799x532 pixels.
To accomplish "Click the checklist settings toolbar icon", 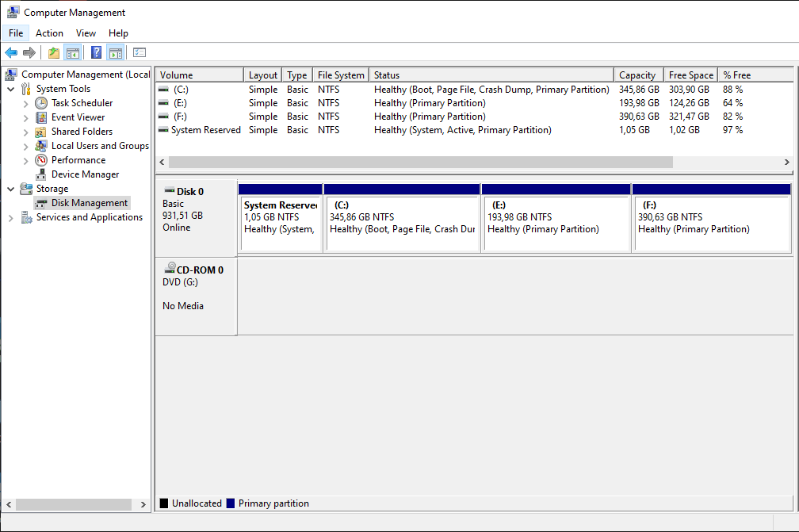I will [140, 52].
